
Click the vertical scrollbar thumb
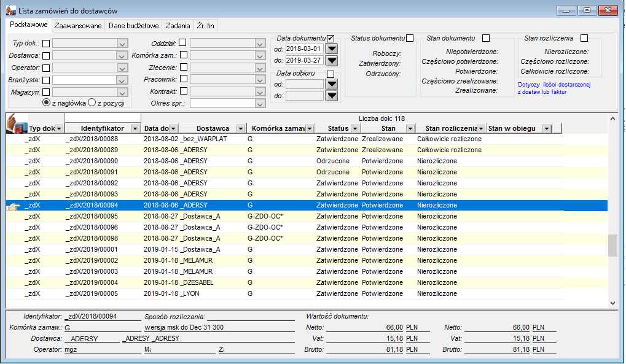tap(612, 246)
